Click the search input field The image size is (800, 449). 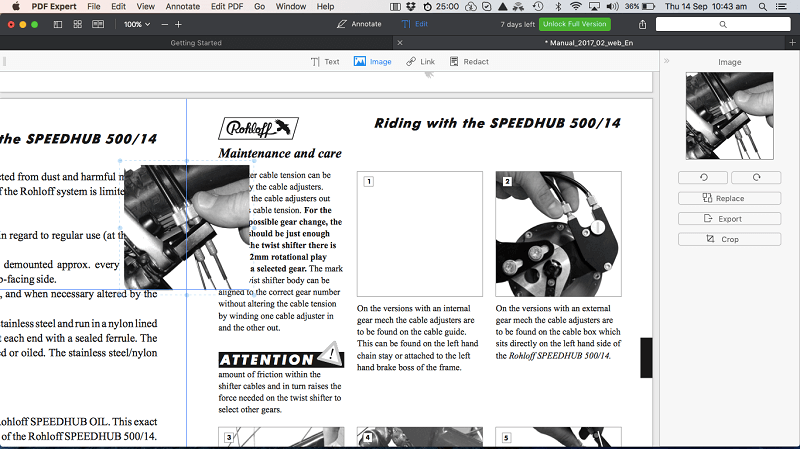click(x=723, y=24)
